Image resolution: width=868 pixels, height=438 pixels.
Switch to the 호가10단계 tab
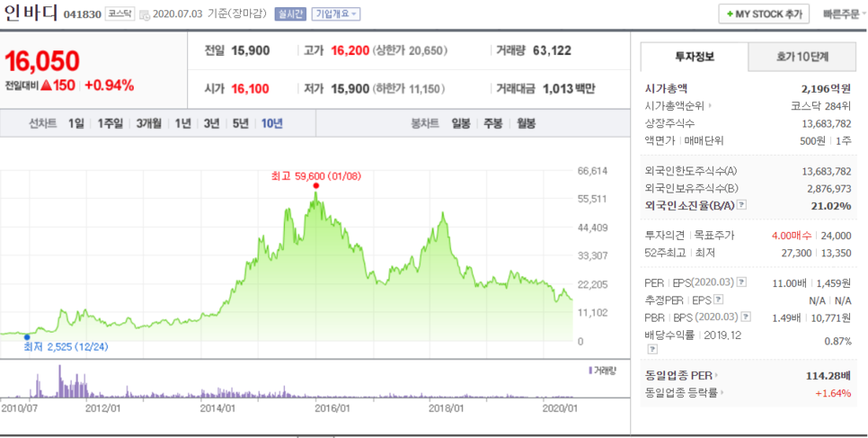(x=802, y=57)
